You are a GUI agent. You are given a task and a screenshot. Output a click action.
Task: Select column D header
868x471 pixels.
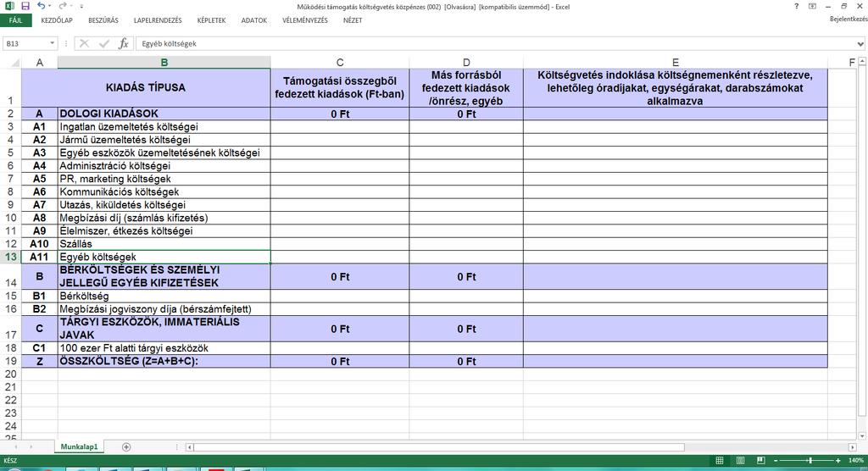(466, 63)
